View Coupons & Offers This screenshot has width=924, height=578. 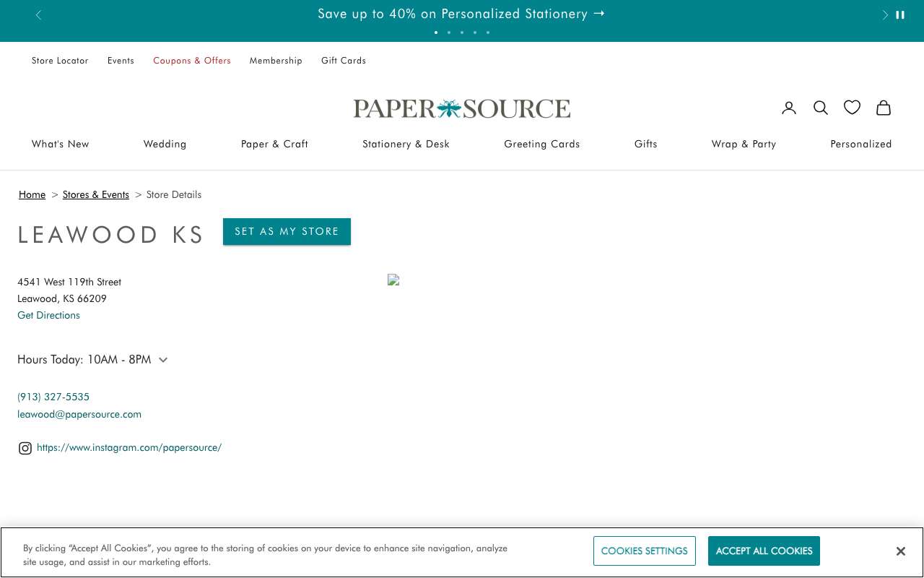tap(192, 61)
